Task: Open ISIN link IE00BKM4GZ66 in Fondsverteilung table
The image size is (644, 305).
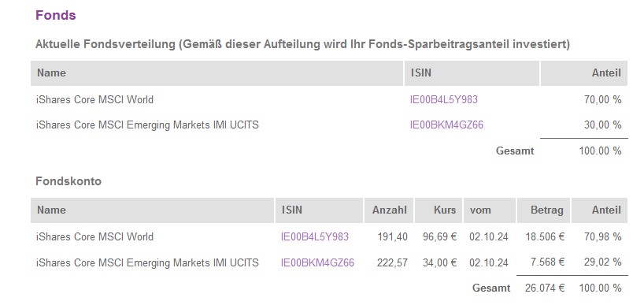Action: pyautogui.click(x=446, y=125)
